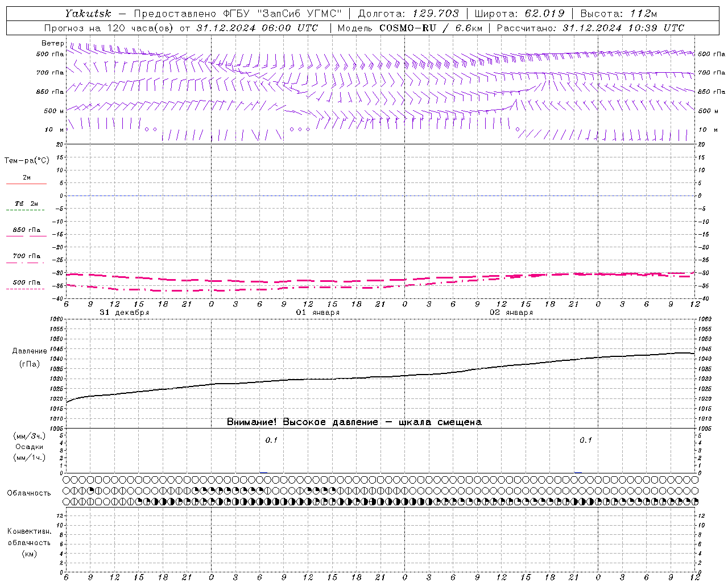Screen dimensions: 728x582
Task: Click the blue '2м' legend line sample
Action: pyautogui.click(x=26, y=184)
